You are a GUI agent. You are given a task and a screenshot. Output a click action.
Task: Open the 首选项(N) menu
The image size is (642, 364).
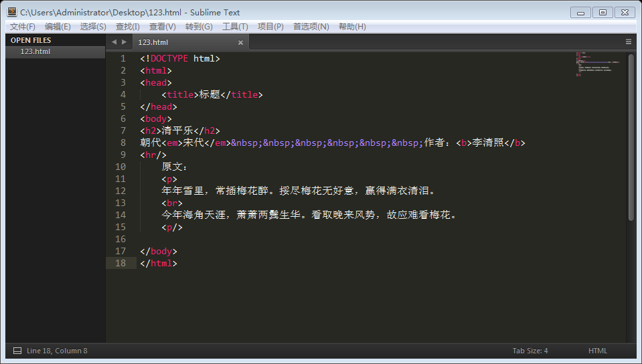pos(311,27)
